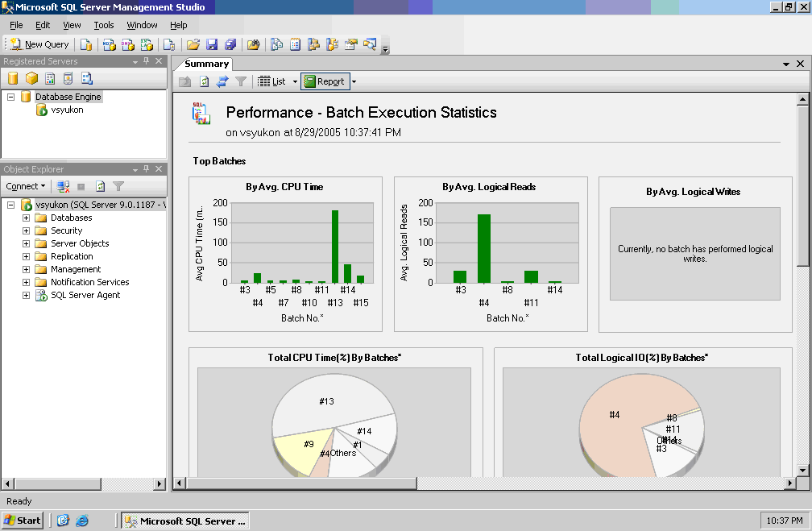
Task: Click Disconnect icon in Object Explorer toolbar
Action: pos(63,186)
